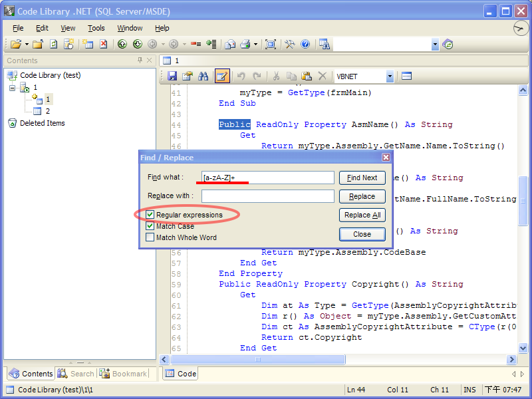The width and height of the screenshot is (532, 399).
Task: Toggle the edit mode pencil icon
Action: point(222,76)
